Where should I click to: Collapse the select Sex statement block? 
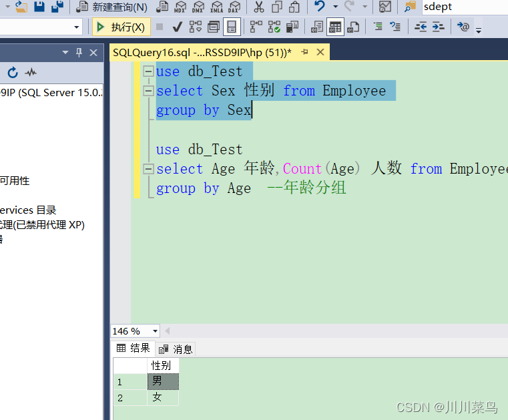point(148,91)
